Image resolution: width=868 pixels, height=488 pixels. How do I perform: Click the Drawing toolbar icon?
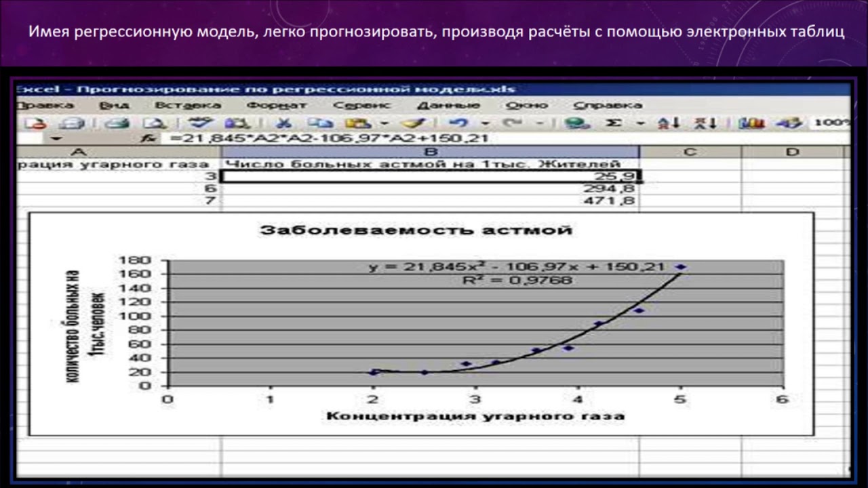789,123
